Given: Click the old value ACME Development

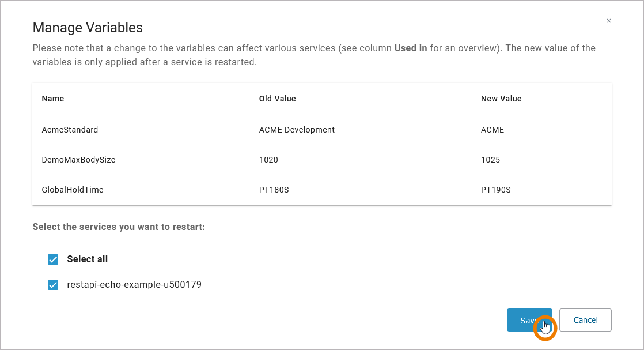Looking at the screenshot, I should 297,130.
